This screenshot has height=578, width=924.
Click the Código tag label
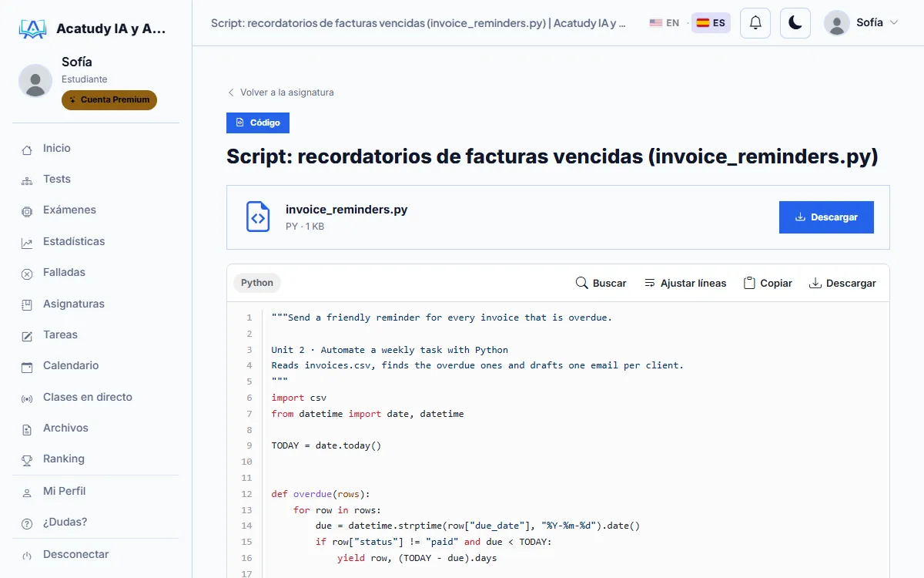click(258, 123)
